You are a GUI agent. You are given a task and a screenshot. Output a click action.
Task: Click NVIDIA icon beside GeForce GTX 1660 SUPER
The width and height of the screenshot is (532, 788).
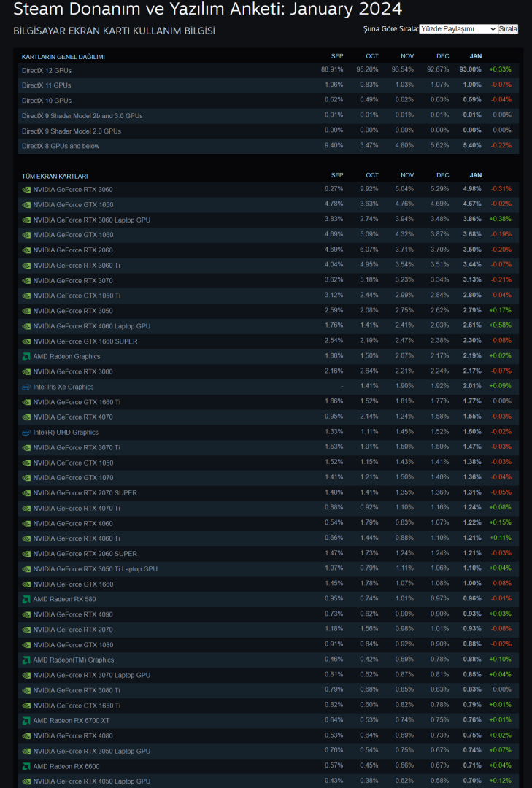pyautogui.click(x=26, y=341)
